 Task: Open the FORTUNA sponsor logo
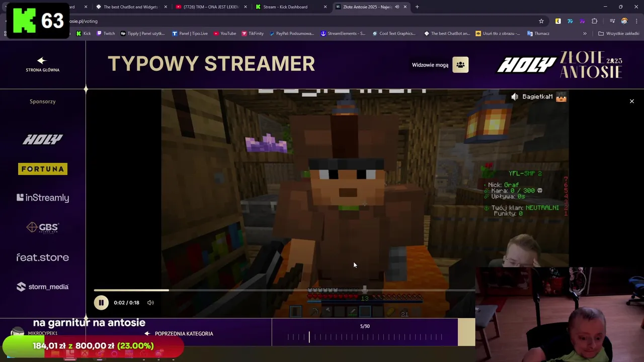point(43,169)
